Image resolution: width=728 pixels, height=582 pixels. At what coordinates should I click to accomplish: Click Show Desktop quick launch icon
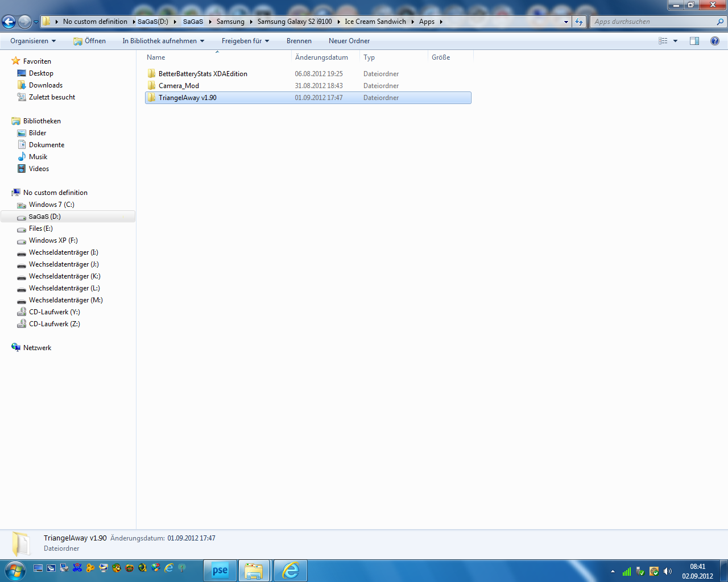coord(38,568)
